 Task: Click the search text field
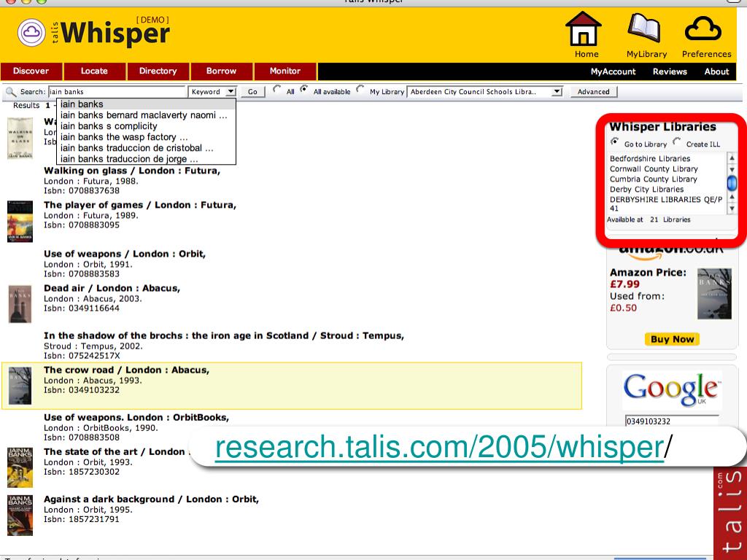click(x=117, y=91)
